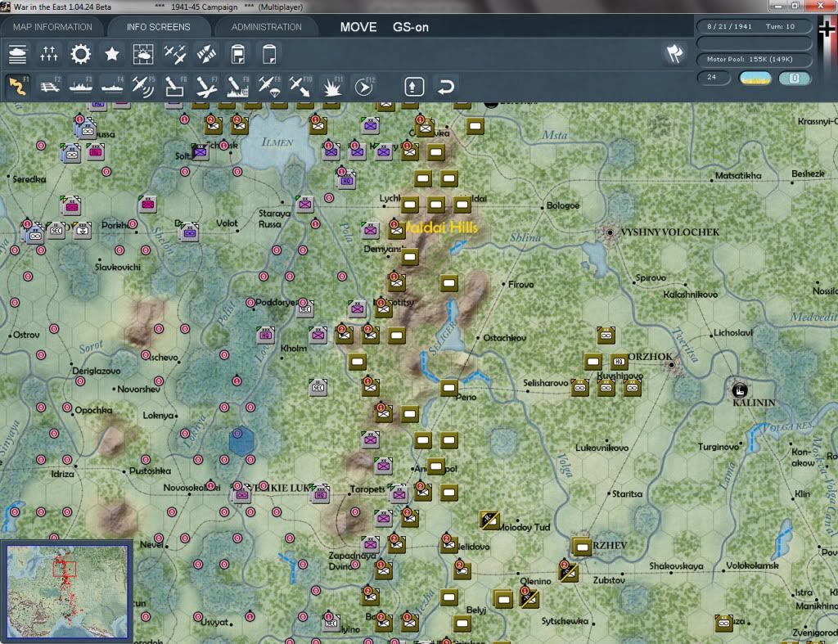Click the undo return arrow icon

pos(446,87)
